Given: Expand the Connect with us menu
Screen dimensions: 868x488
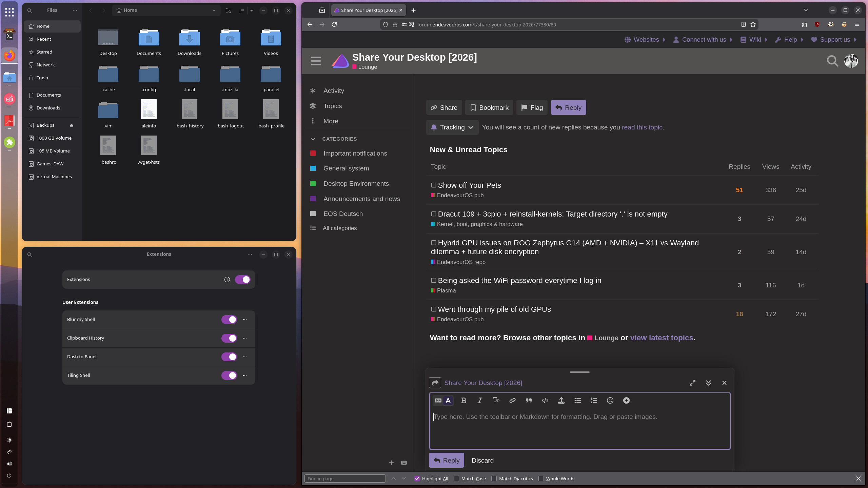Looking at the screenshot, I should click(x=703, y=40).
